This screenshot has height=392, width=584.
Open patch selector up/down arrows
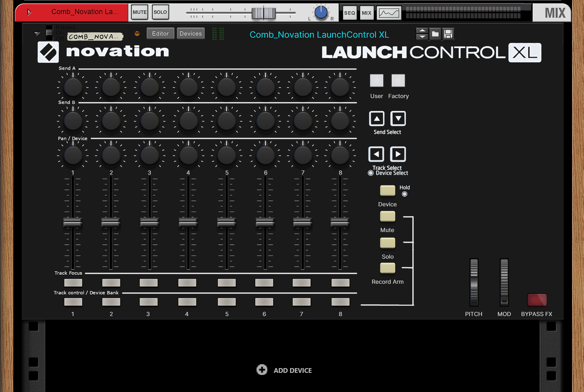tap(422, 34)
